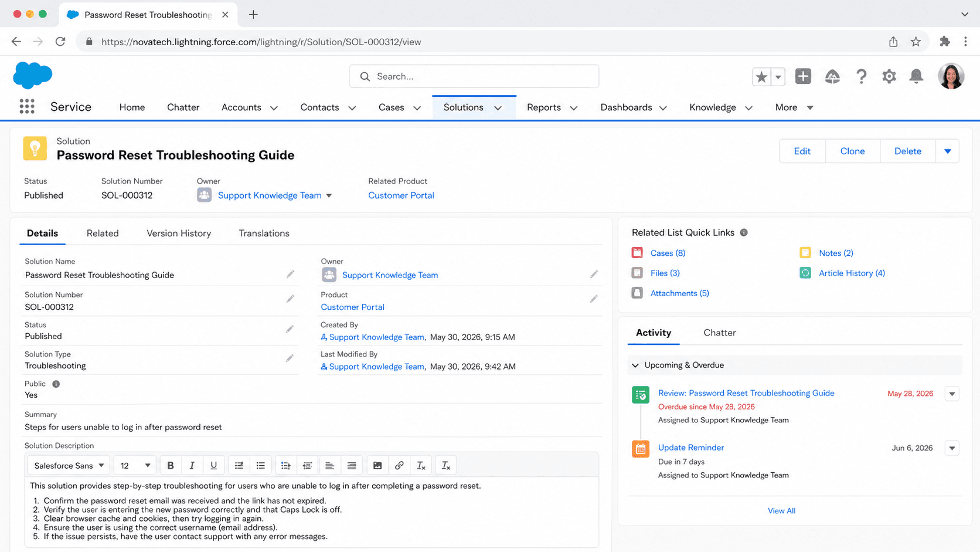Open the Setup gear icon
The image size is (980, 552).
(889, 76)
